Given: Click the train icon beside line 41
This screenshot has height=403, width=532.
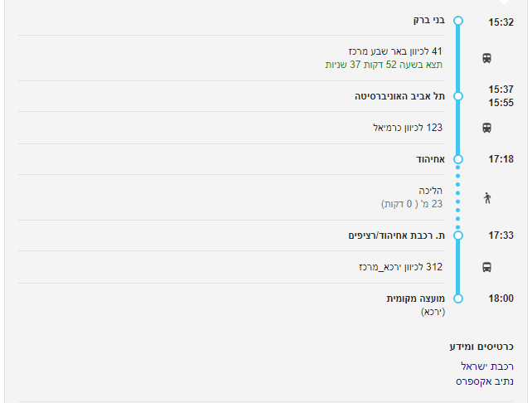Looking at the screenshot, I should 486,58.
